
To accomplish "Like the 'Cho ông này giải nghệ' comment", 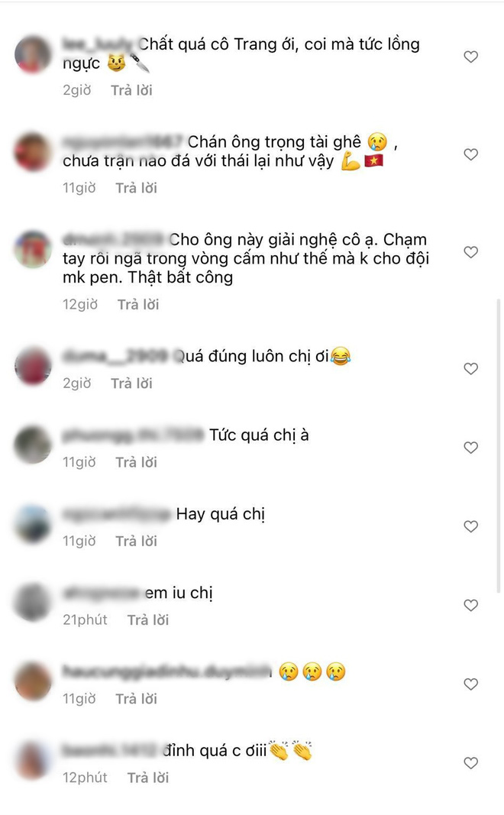I will click(x=470, y=252).
